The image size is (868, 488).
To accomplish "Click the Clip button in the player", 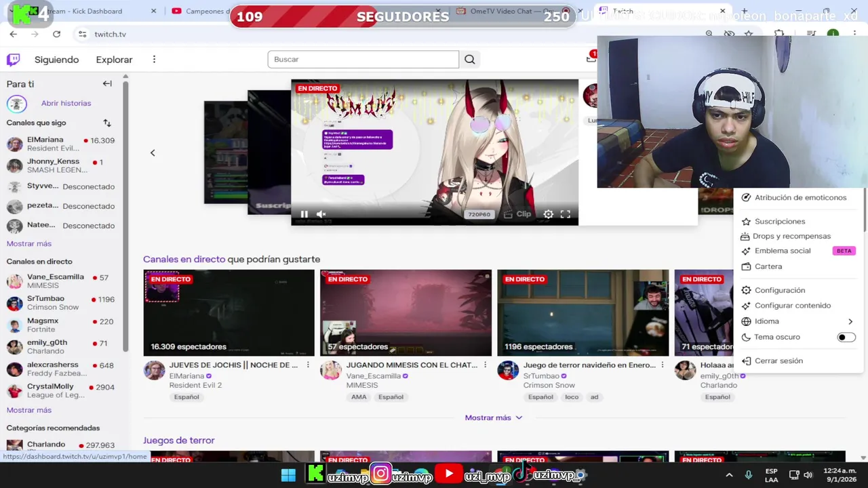I will click(519, 214).
